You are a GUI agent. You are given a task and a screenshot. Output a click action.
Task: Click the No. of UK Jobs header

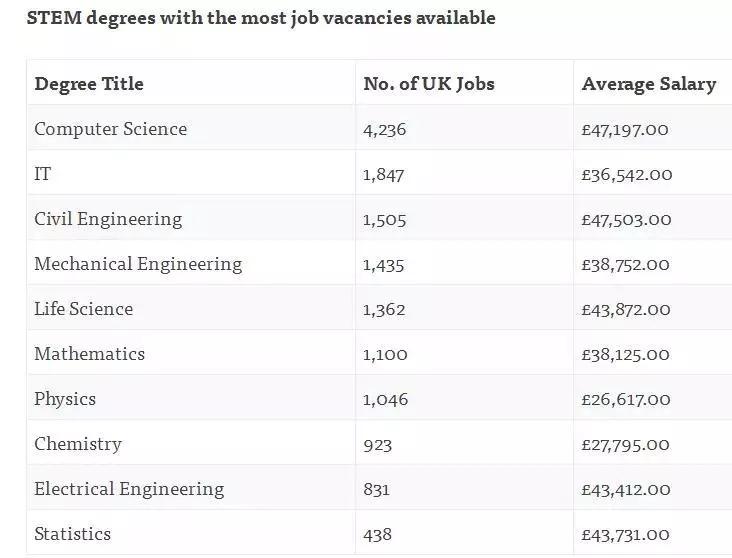click(428, 84)
